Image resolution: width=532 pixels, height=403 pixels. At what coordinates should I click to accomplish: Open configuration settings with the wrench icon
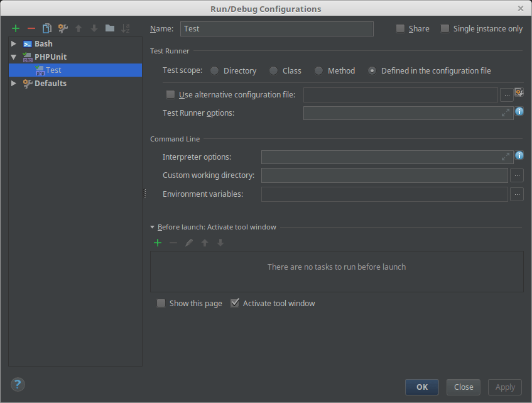click(62, 28)
